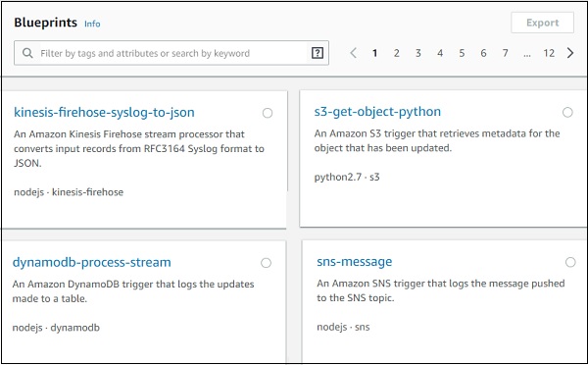The width and height of the screenshot is (588, 365).
Task: Select the s3-get-object-python radio button
Action: click(x=567, y=112)
